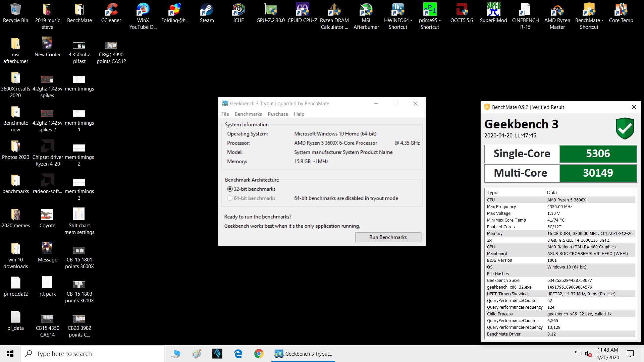Open the BenchMate - Shortcut icon

coord(589,16)
